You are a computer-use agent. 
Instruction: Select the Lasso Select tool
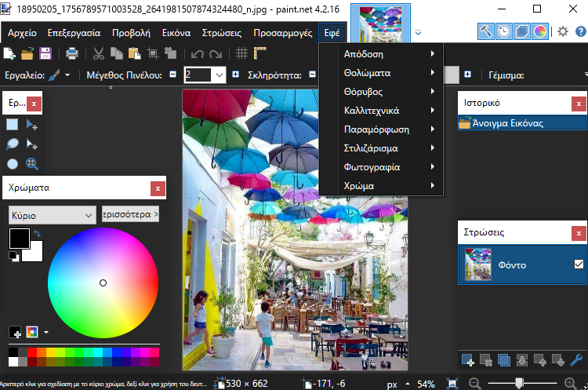pyautogui.click(x=13, y=144)
